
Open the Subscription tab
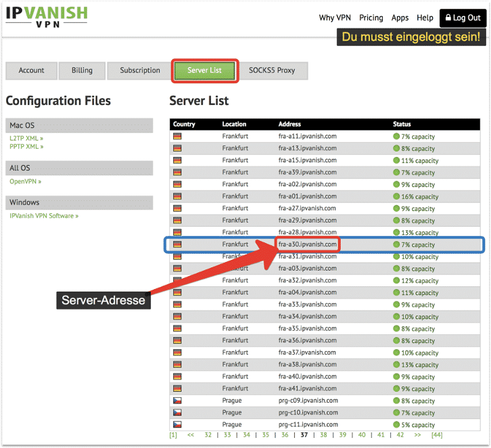point(140,70)
